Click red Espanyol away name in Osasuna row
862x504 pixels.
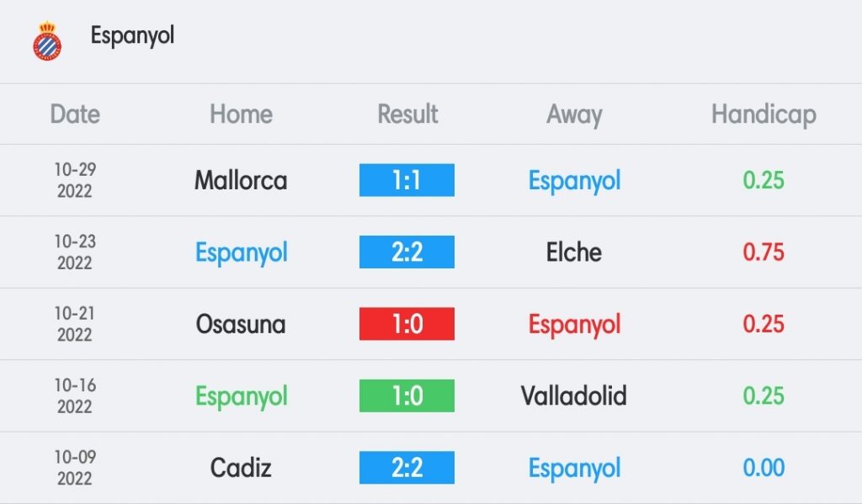point(574,324)
